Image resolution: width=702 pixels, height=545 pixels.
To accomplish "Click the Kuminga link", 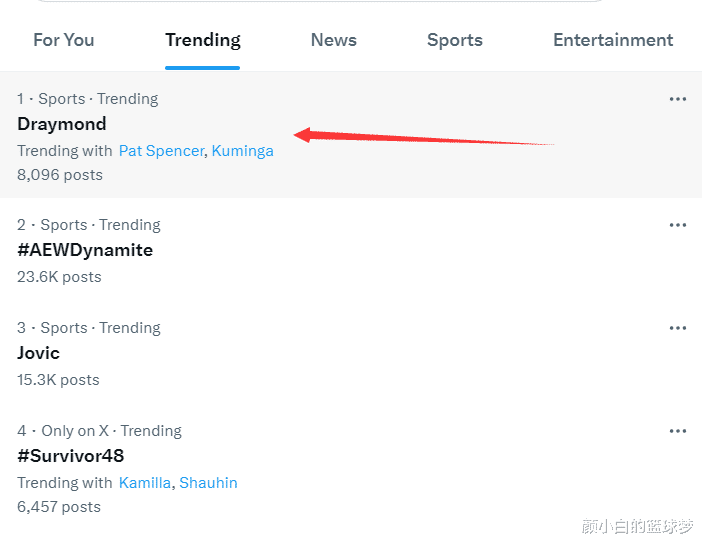I will coord(243,151).
